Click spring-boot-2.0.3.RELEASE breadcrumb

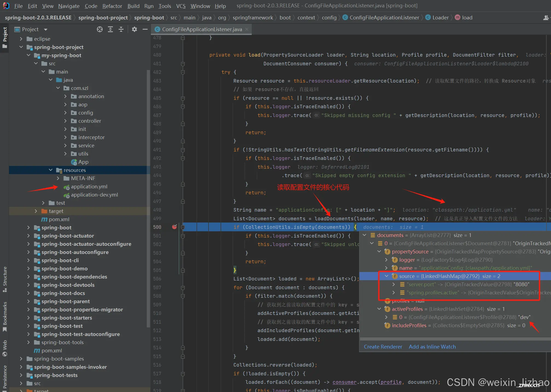tap(38, 17)
